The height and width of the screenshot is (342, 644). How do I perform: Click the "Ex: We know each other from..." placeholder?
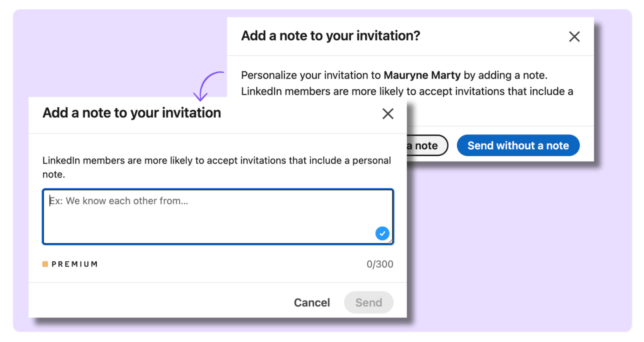[118, 201]
